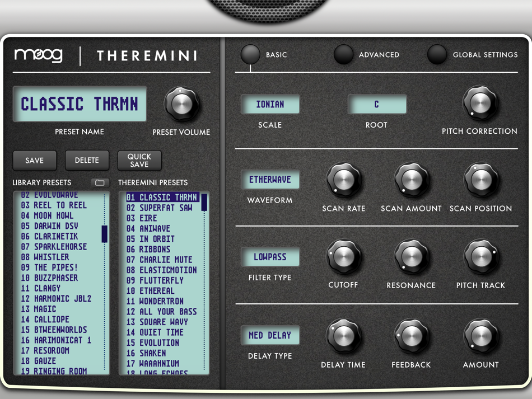
Task: Select library preset 16 HARIMONICAT 1
Action: [x=57, y=340]
